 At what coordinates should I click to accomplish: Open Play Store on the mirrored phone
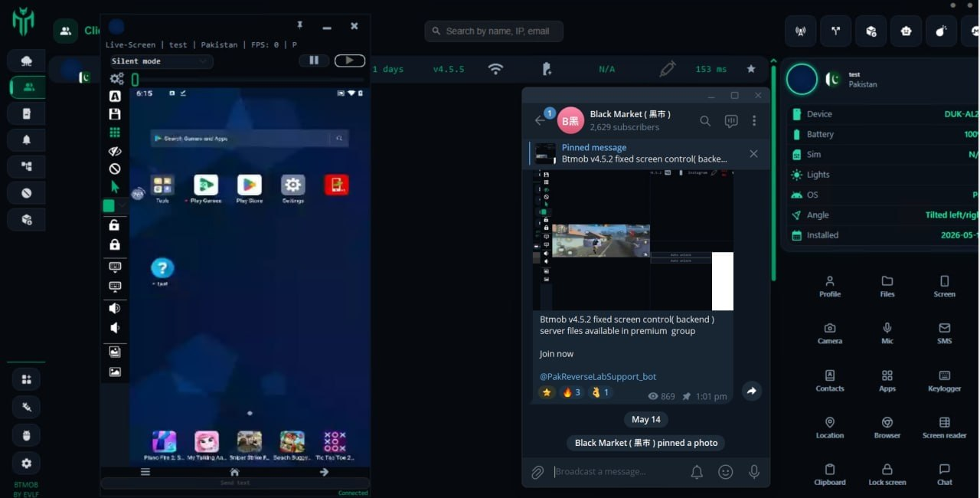(250, 188)
